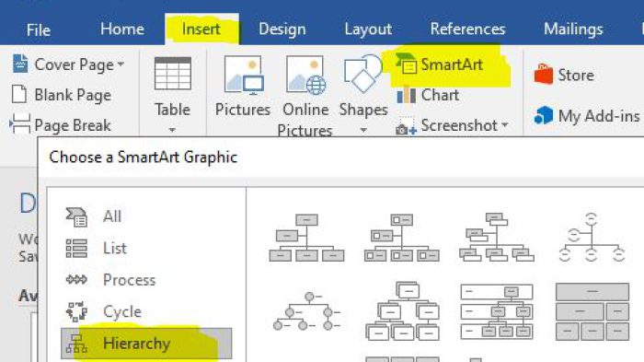Click the Store label
Screen dimensions: 644x362
(x=576, y=76)
